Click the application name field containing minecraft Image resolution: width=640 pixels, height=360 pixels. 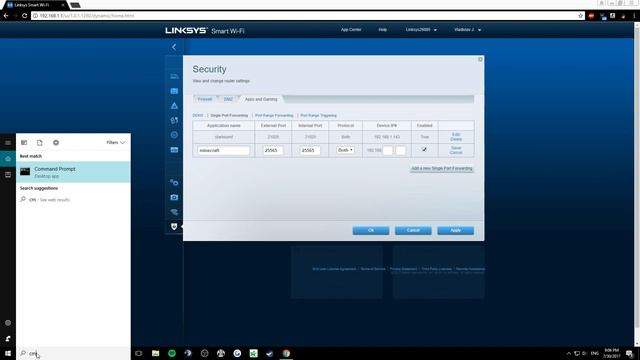coord(224,150)
